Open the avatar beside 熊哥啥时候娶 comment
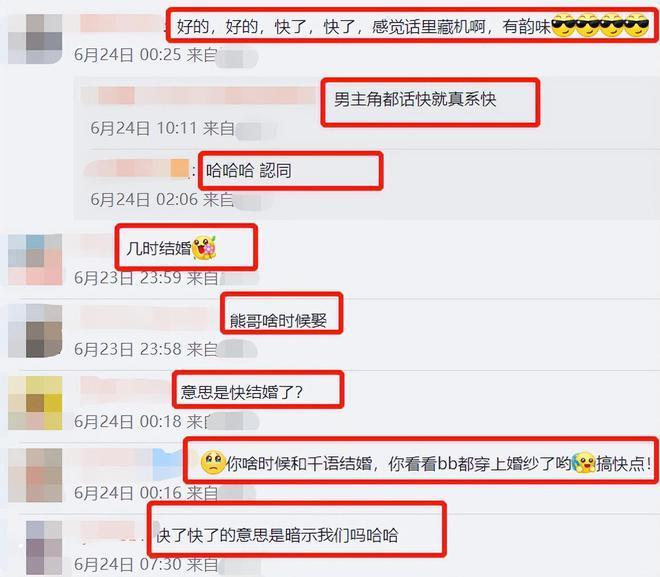 tap(35, 331)
